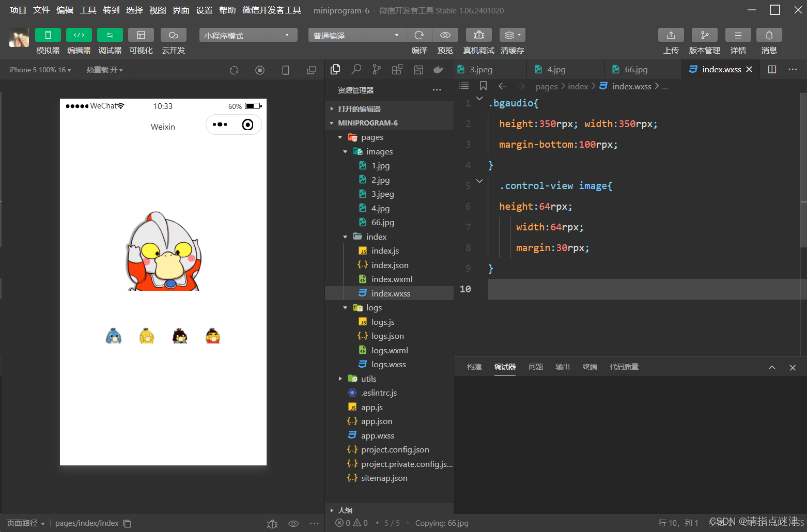807x532 pixels.
Task: Open 项目 menu
Action: (18, 10)
